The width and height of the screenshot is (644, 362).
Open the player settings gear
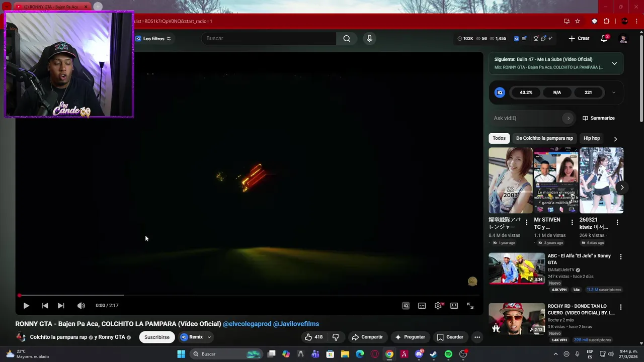[438, 306]
